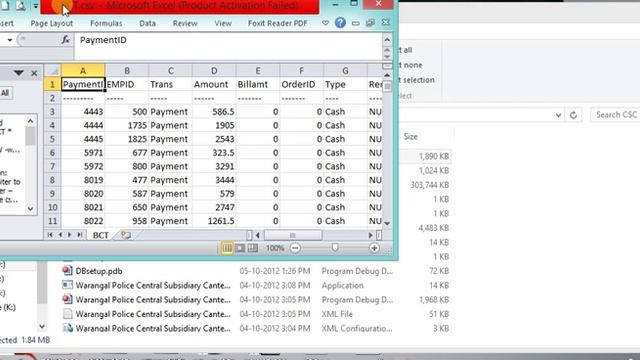Click the All button in task pane
The width and height of the screenshot is (640, 360).
click(5, 93)
